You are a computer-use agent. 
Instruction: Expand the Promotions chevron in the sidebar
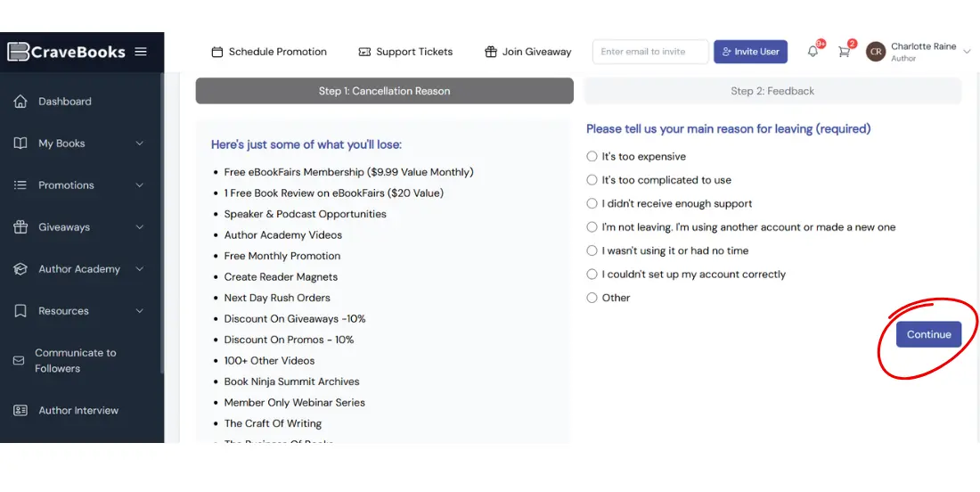click(139, 185)
